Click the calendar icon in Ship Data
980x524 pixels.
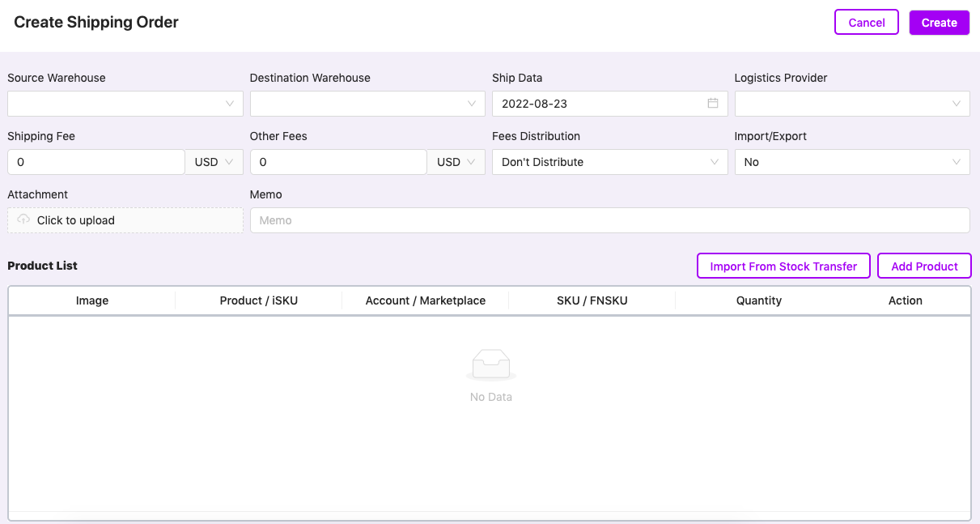pos(713,104)
